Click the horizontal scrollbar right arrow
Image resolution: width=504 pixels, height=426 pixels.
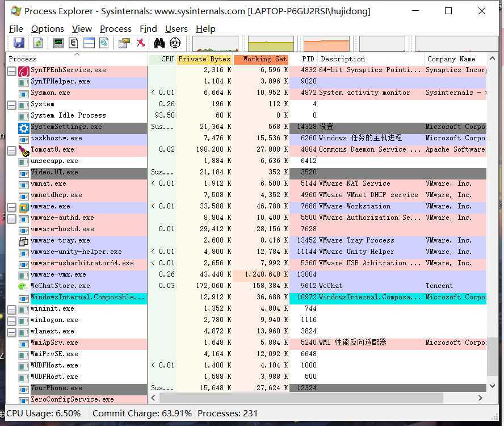(x=481, y=398)
